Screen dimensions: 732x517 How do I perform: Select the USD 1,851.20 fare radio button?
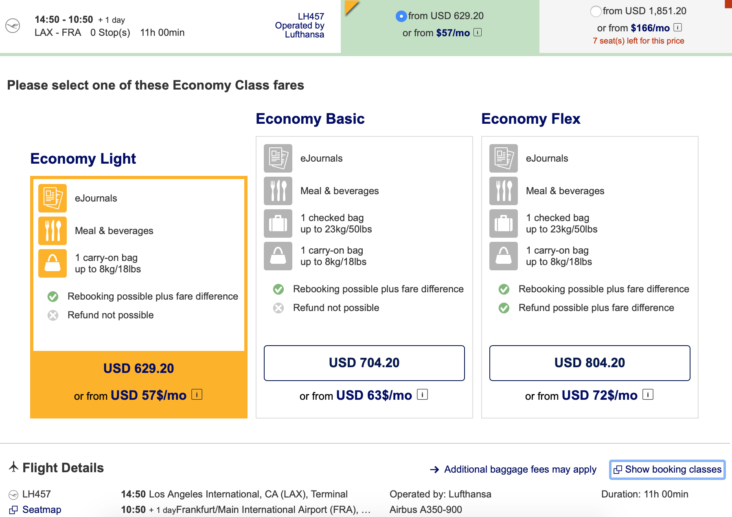595,11
